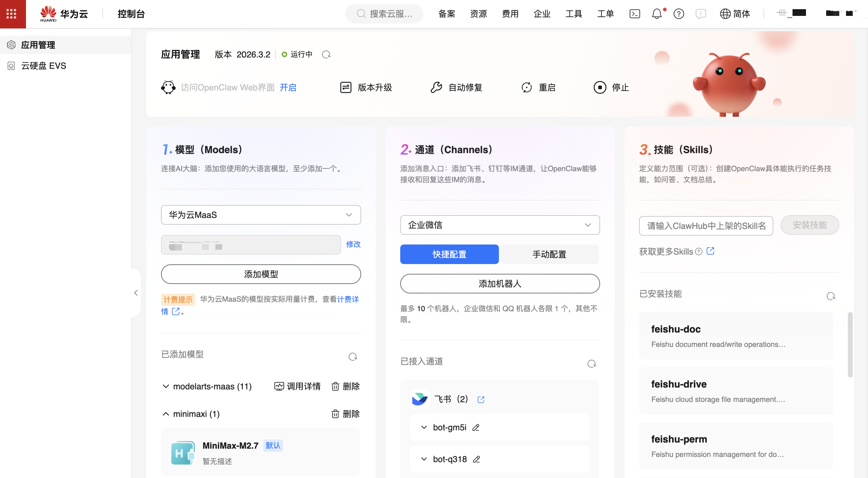This screenshot has height=478, width=868.
Task: Edit the bot-q318 name pencil icon
Action: click(x=476, y=459)
